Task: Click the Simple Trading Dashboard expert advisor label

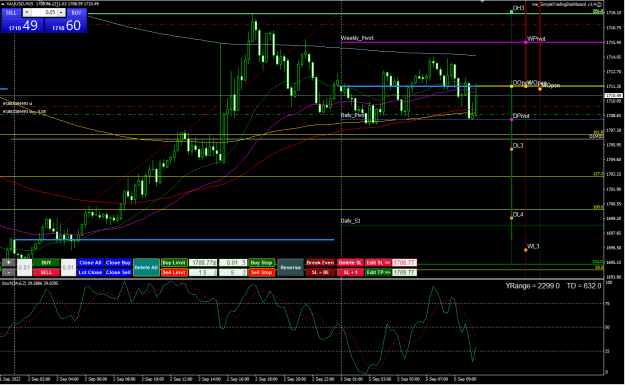Action: point(564,4)
